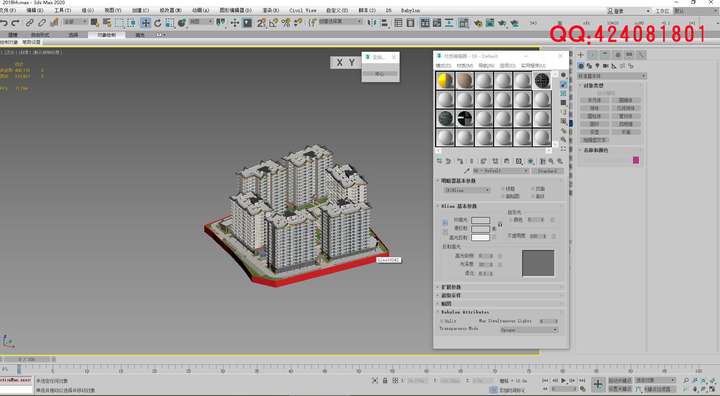Open the 渲染(R) menu

(x=271, y=10)
